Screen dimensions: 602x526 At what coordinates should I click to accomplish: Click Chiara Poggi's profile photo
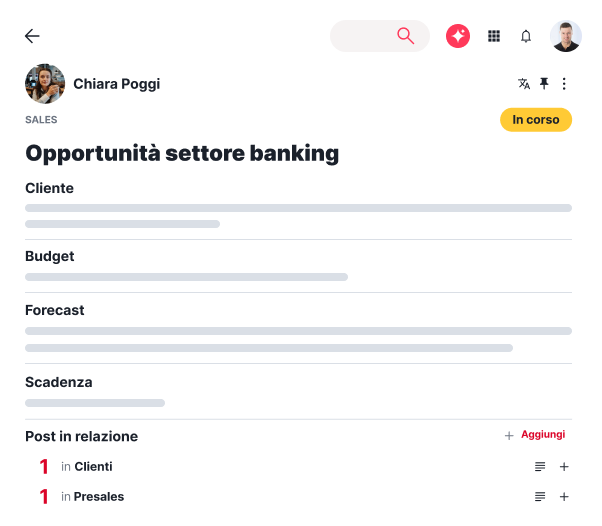(x=45, y=84)
